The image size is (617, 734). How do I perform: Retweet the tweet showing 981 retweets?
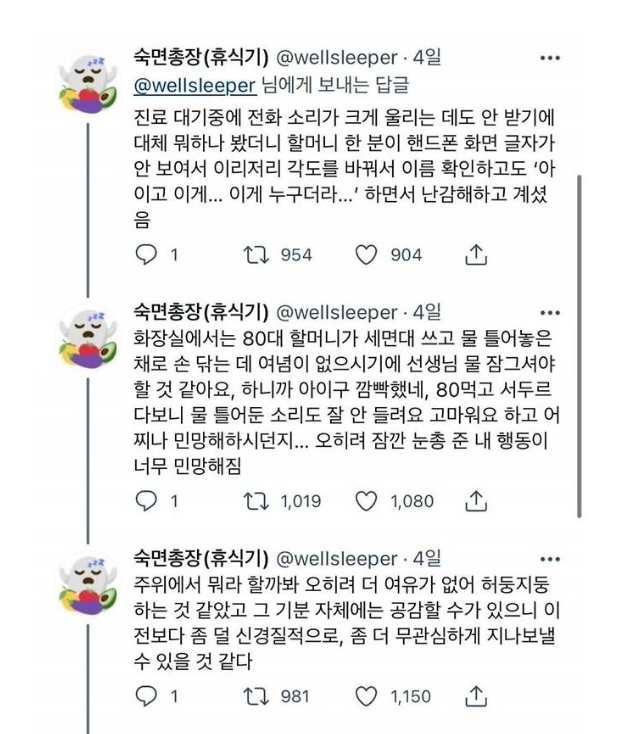tap(256, 696)
